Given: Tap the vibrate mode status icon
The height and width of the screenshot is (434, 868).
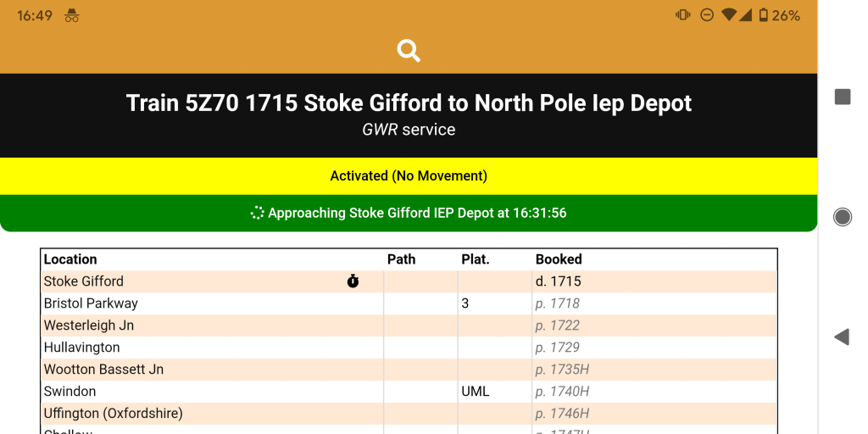Looking at the screenshot, I should point(682,15).
